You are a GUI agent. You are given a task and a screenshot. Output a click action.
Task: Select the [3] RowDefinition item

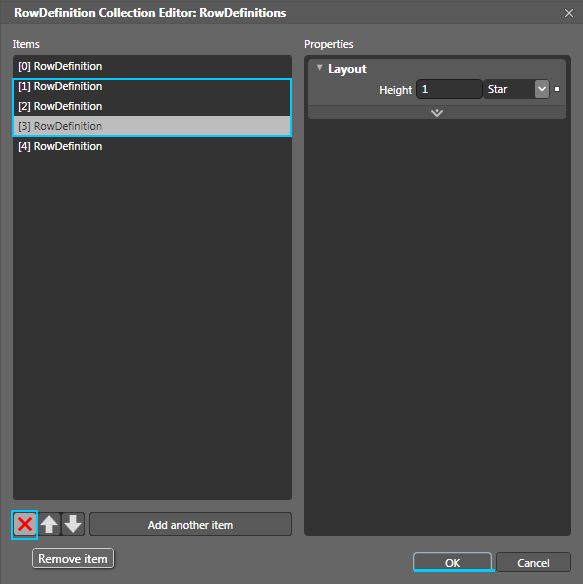[x=152, y=126]
